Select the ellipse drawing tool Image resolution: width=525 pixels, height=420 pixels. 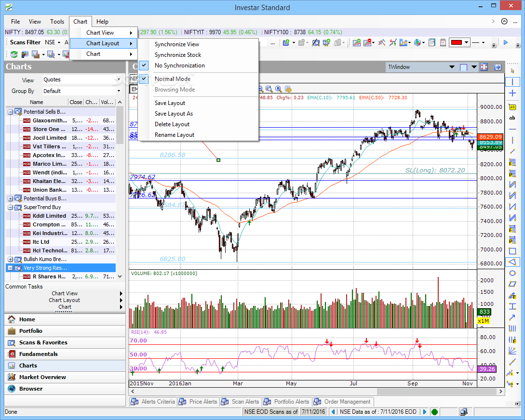tap(512, 273)
